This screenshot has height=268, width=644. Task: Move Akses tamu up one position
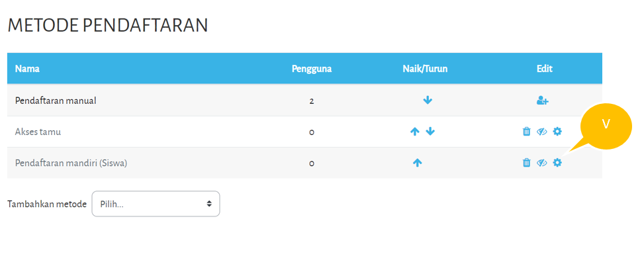point(415,132)
